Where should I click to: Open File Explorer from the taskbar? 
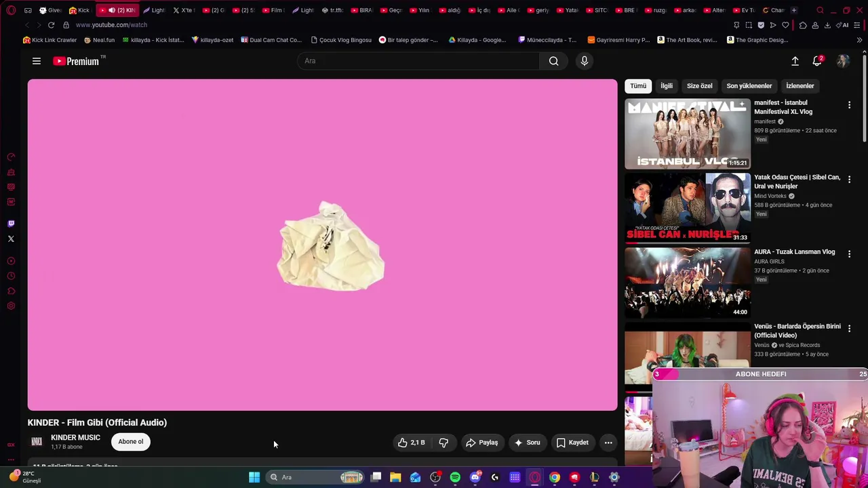pos(395,477)
